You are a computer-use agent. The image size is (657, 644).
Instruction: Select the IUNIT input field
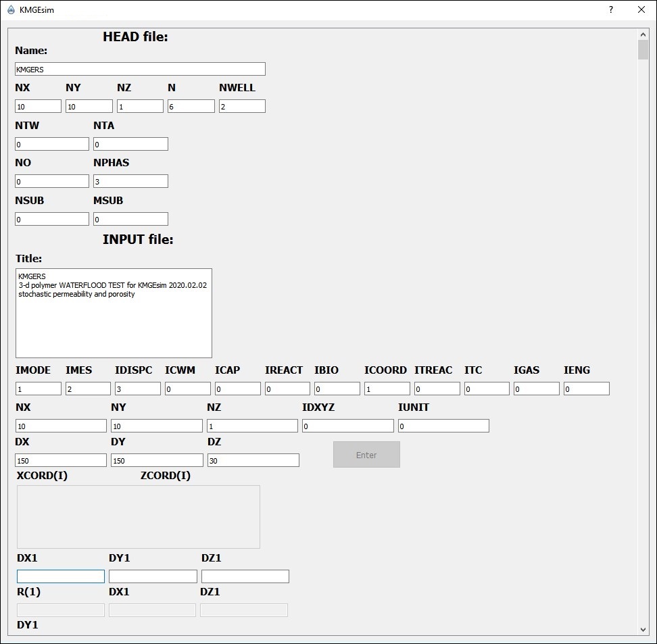(x=443, y=426)
